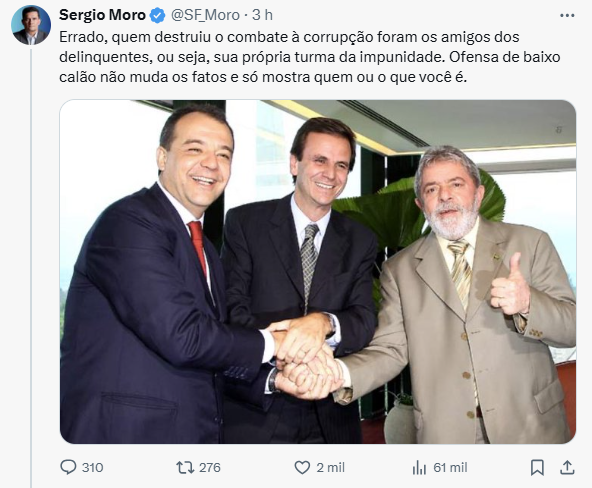Open the 310 replies count

92,467
